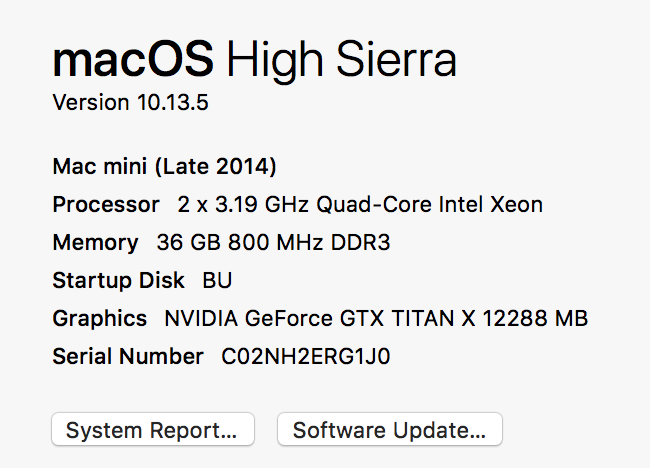Click the Memory label
Image resolution: width=650 pixels, height=468 pixels.
(95, 243)
